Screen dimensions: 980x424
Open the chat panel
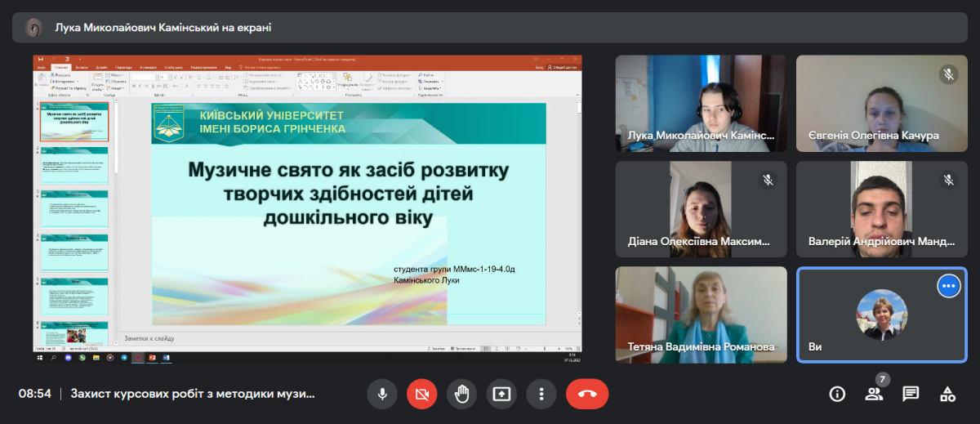(x=911, y=394)
